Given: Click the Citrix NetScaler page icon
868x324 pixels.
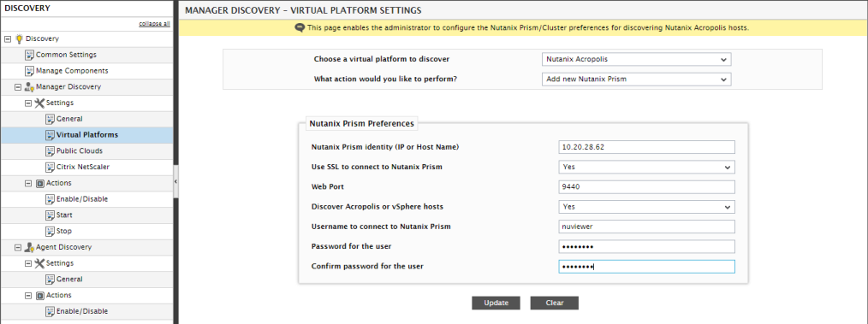Looking at the screenshot, I should click(50, 167).
